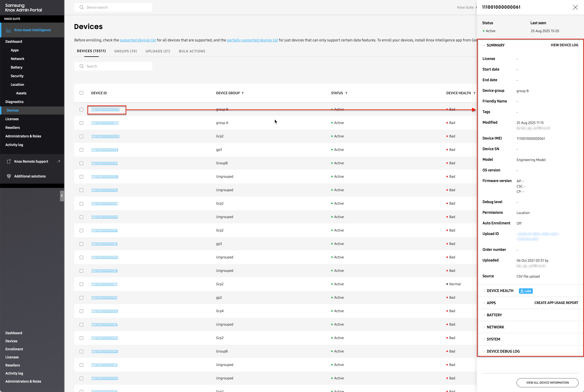
Task: Filter the Status column
Action: coord(346,93)
